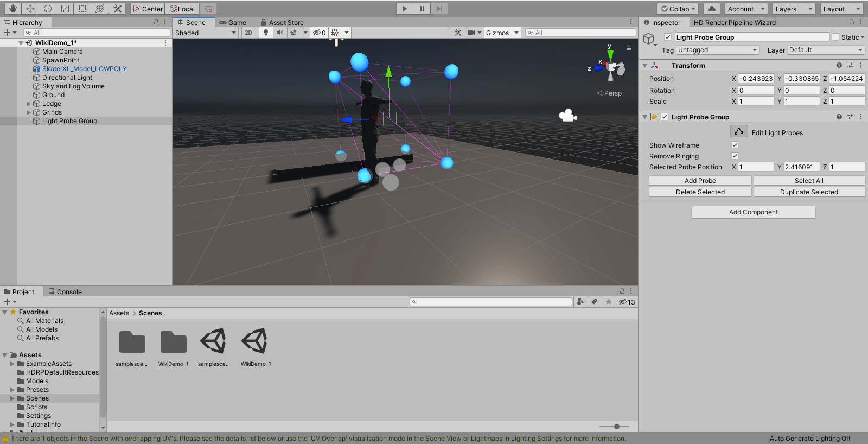Open the Account dropdown
This screenshot has height=444, width=868.
746,9
